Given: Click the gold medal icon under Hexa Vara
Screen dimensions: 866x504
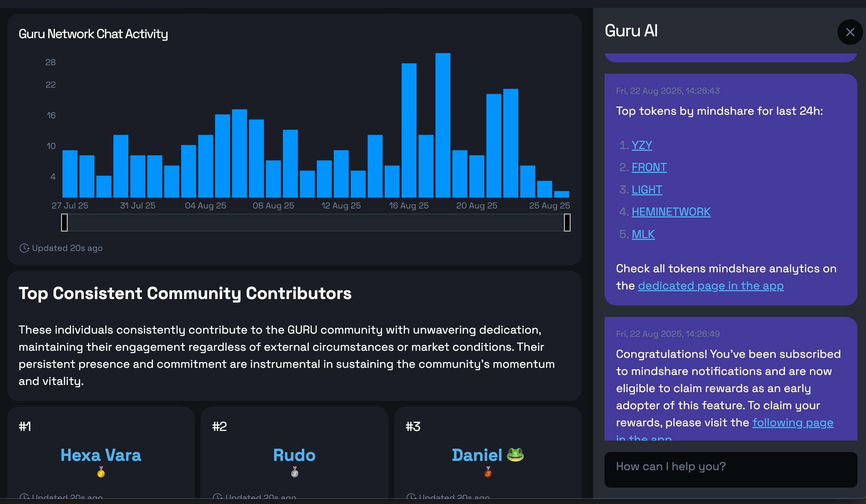Looking at the screenshot, I should click(x=101, y=472).
